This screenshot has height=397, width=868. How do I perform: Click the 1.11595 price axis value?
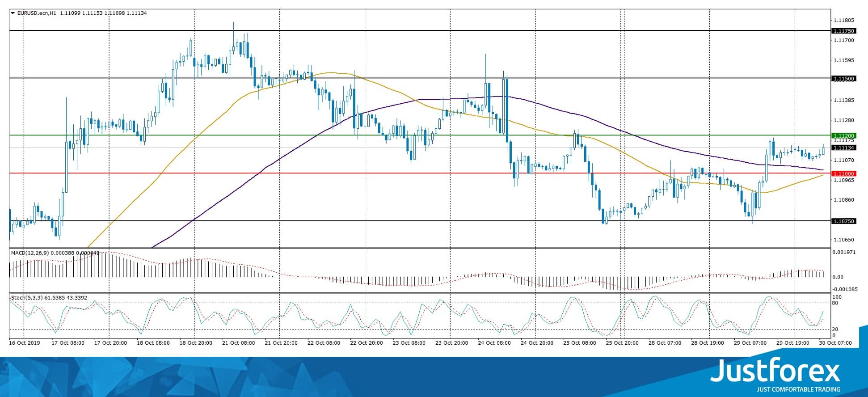pos(843,60)
